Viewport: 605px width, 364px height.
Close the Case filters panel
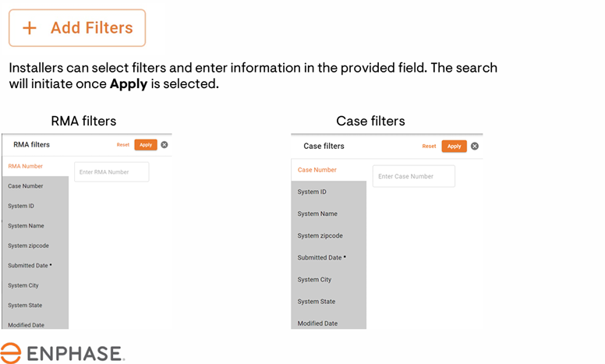[x=475, y=147]
